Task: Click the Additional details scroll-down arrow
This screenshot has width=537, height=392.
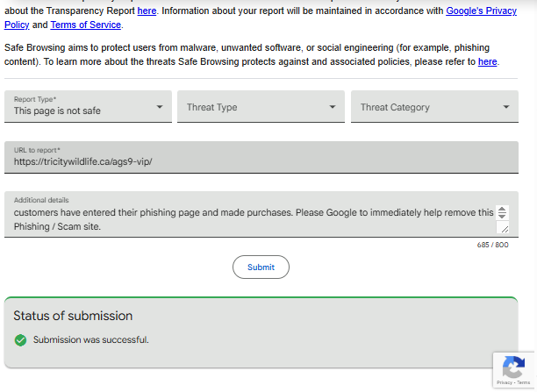Action: point(502,217)
